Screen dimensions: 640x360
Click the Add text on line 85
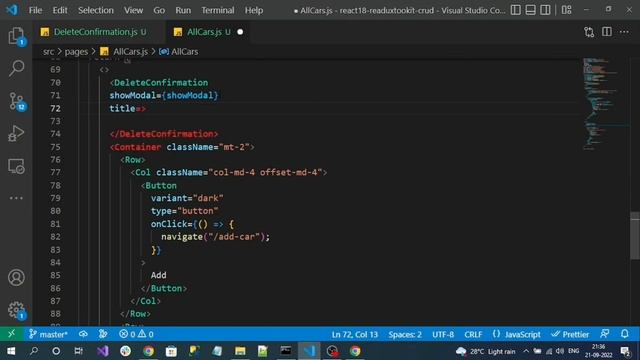tap(158, 275)
